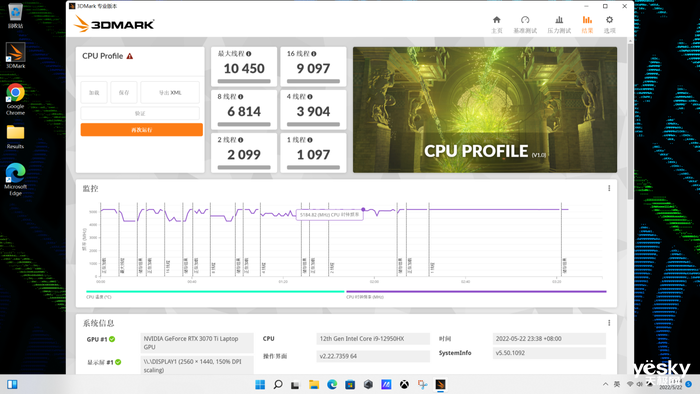This screenshot has height=394, width=700.
Task: Open the Options gear tab
Action: point(609,24)
